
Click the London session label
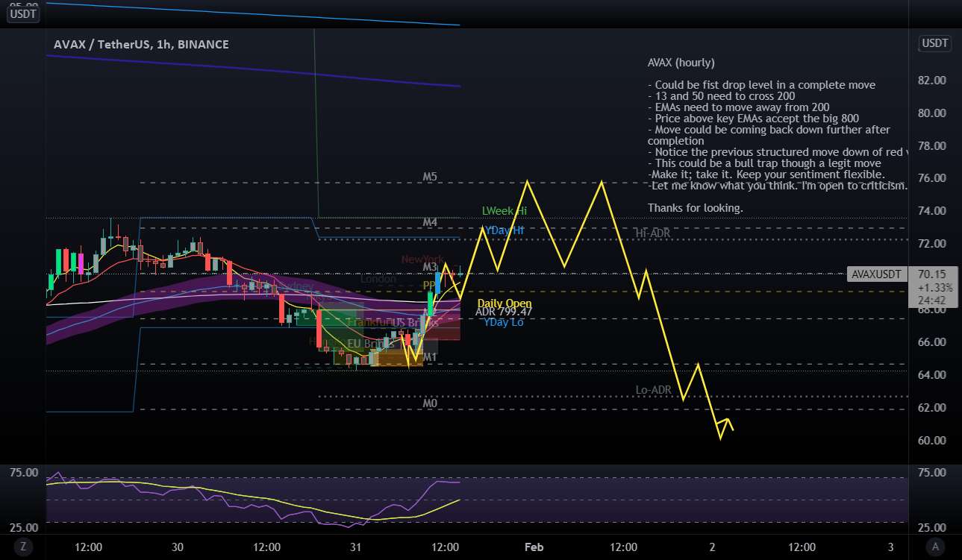click(378, 279)
